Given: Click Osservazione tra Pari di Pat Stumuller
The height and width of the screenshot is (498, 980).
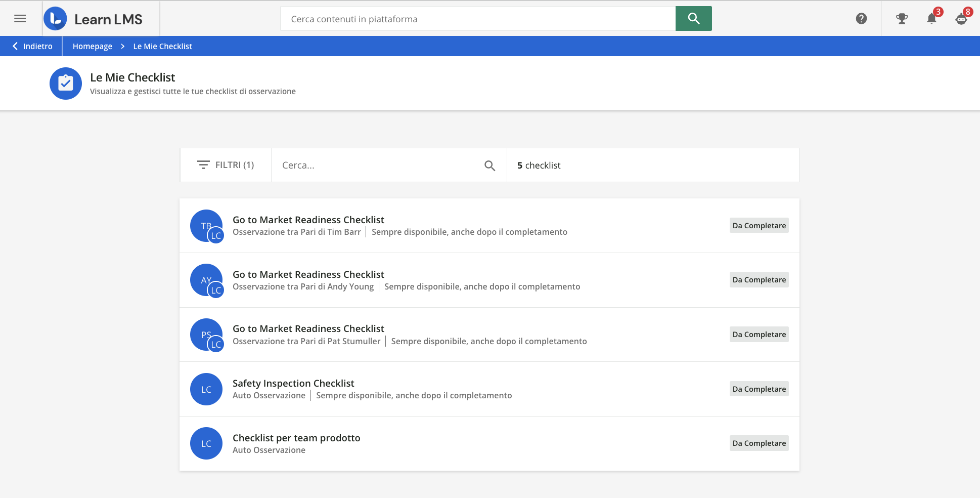Looking at the screenshot, I should tap(306, 341).
